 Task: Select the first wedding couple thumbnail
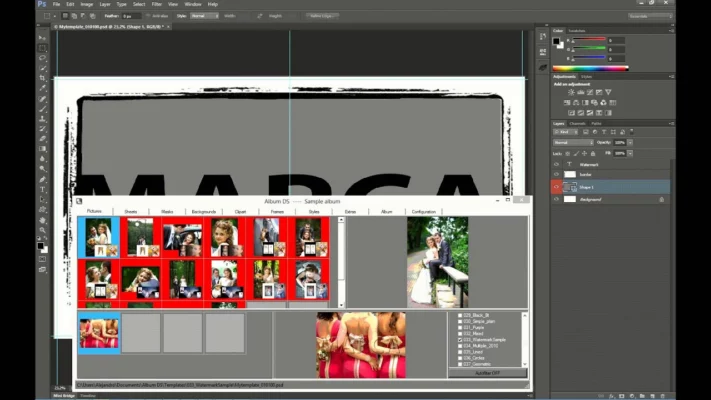pos(98,238)
